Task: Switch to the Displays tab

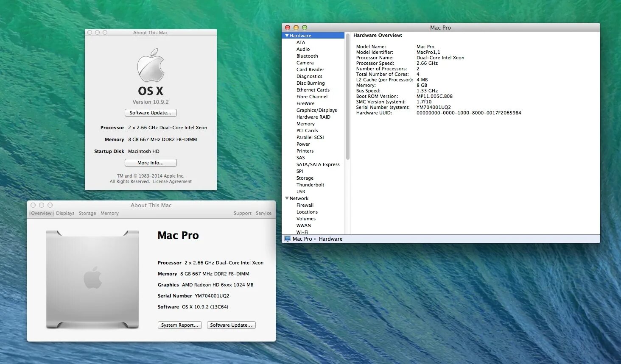Action: click(65, 213)
